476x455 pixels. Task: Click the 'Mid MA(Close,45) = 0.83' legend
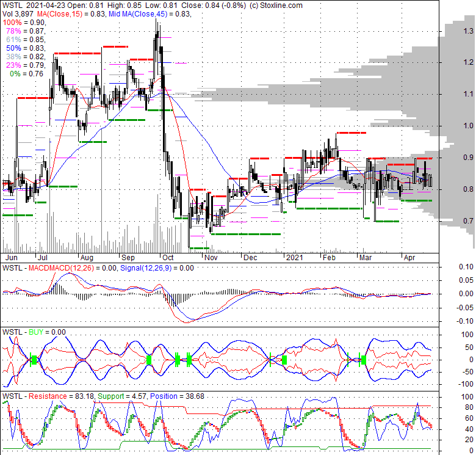pyautogui.click(x=150, y=14)
